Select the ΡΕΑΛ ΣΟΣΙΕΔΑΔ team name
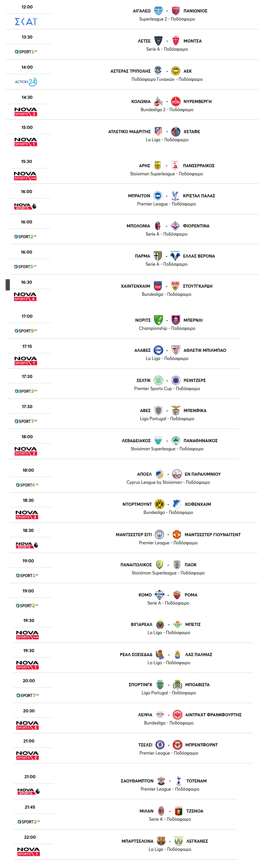 (136, 655)
